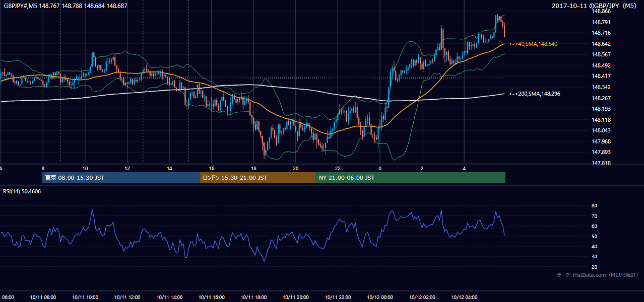Click the 10/11 20:00 date label
644x302 pixels.
[296, 297]
